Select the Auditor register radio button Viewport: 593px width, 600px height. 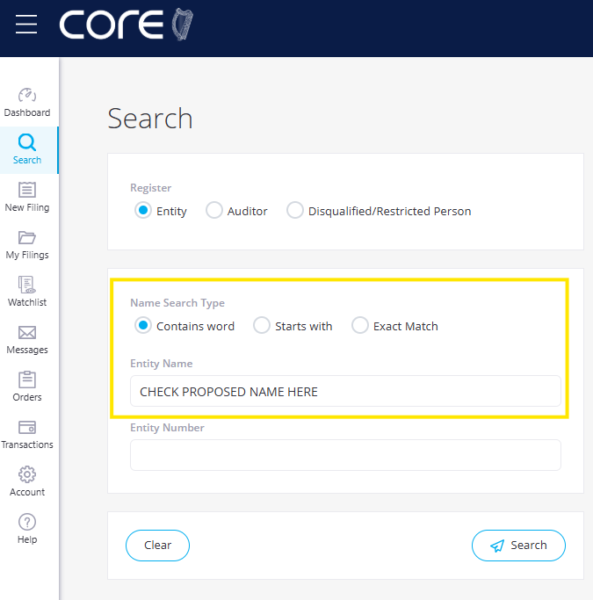point(214,210)
